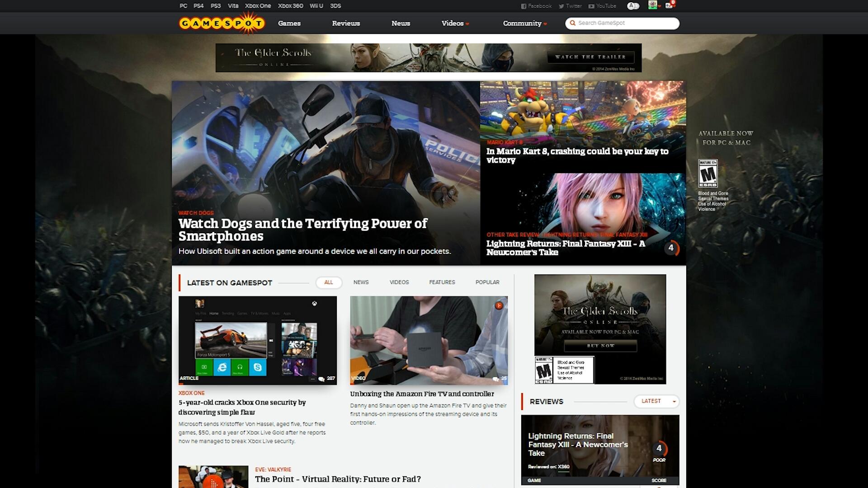Image resolution: width=868 pixels, height=488 pixels.
Task: Open the Watch Dogs feature headline
Action: 302,230
